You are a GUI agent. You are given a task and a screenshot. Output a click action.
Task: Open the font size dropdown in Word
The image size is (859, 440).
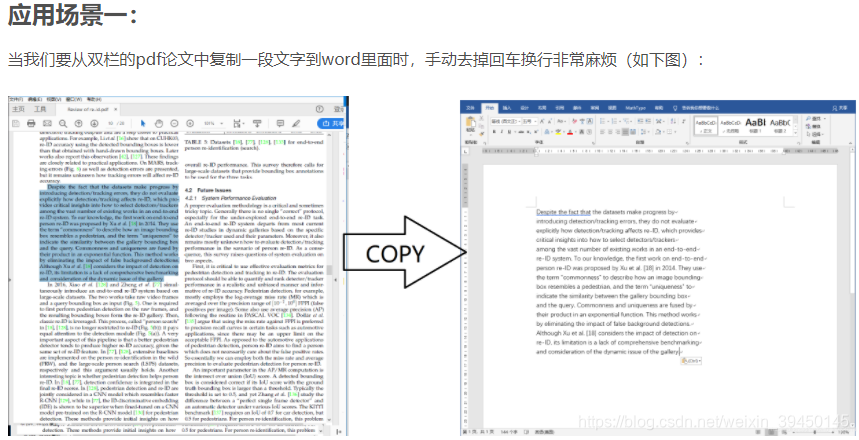point(535,122)
